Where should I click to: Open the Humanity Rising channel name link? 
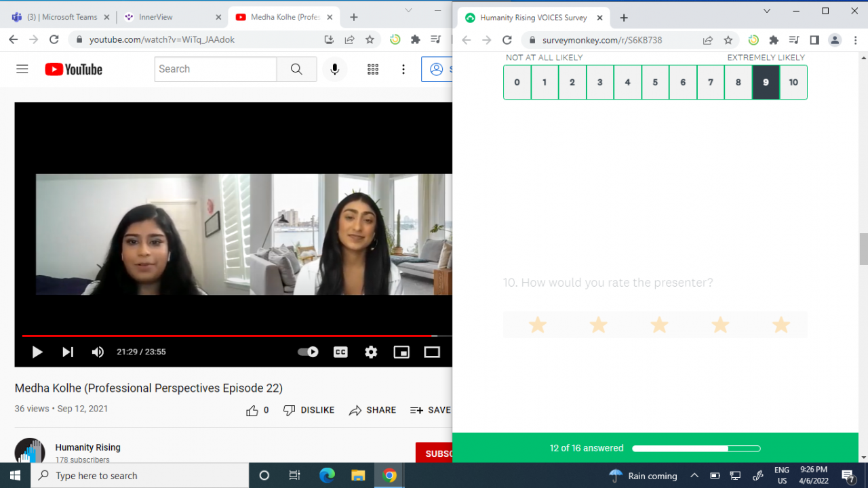[x=88, y=447]
